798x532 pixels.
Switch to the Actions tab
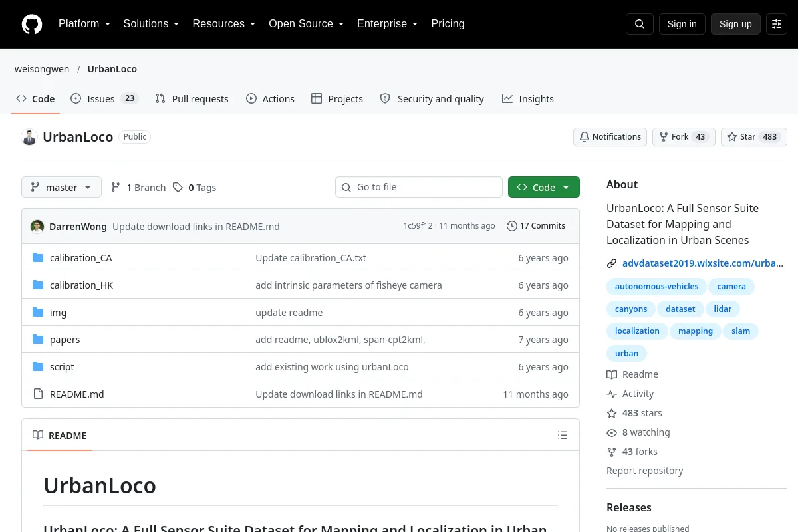(270, 99)
